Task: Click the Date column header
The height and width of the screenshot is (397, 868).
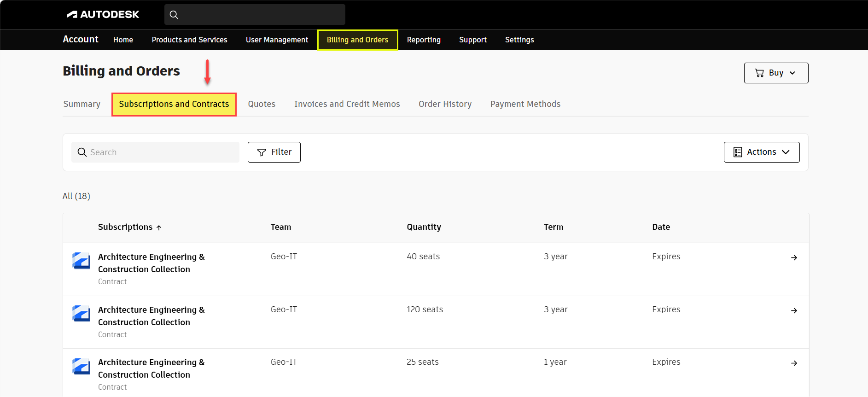Action: [x=661, y=227]
